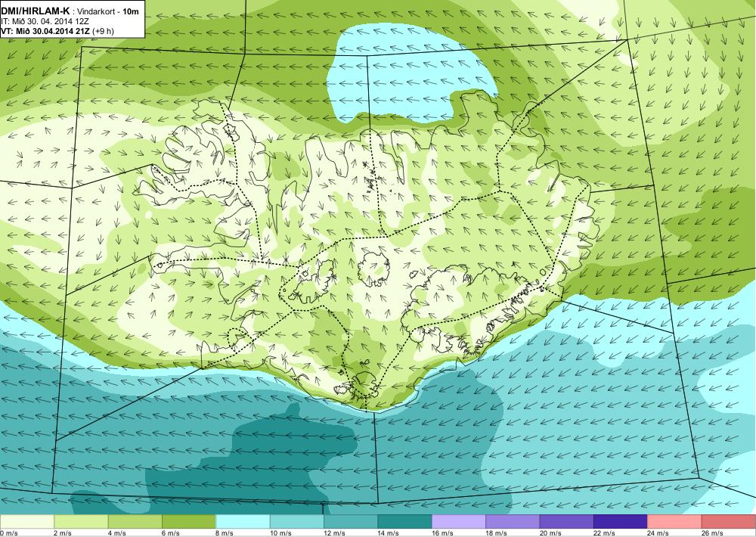
Task: Click the '(+9 h)' forecast offset text
Action: tap(103, 31)
